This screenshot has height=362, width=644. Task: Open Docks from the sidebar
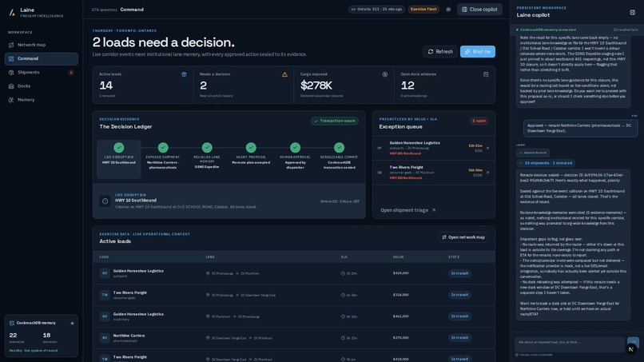(x=41, y=86)
